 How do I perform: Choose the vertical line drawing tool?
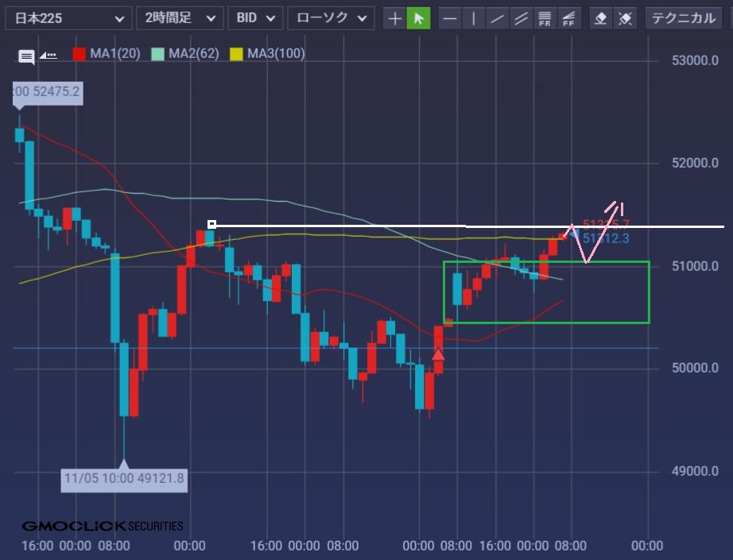point(474,18)
